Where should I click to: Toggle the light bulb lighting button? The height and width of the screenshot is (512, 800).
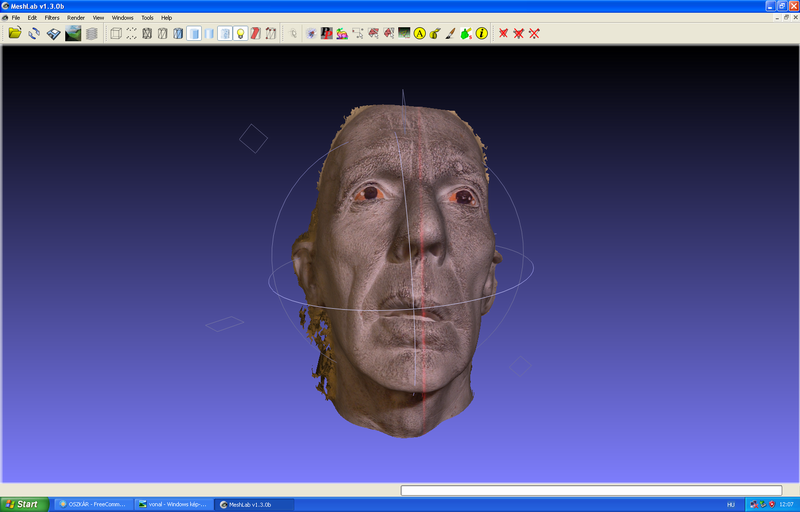tap(240, 33)
